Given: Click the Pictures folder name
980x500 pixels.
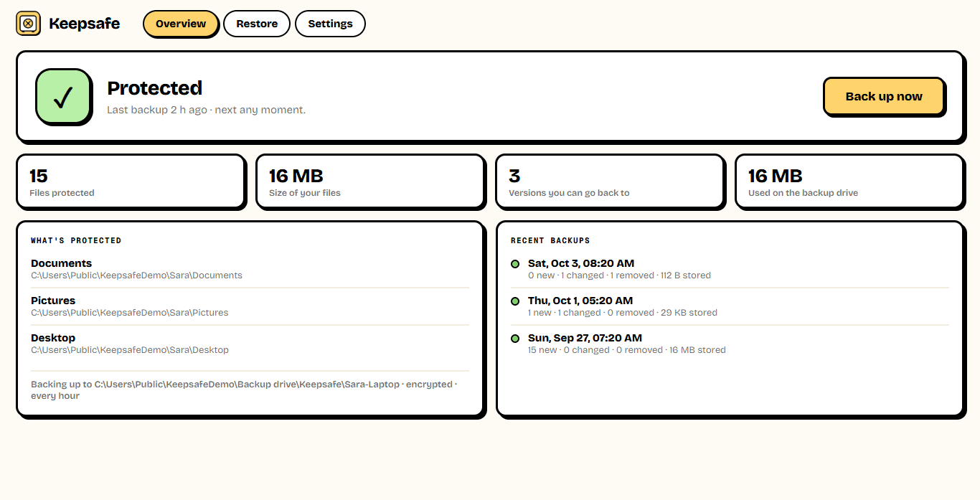Looking at the screenshot, I should tap(53, 301).
